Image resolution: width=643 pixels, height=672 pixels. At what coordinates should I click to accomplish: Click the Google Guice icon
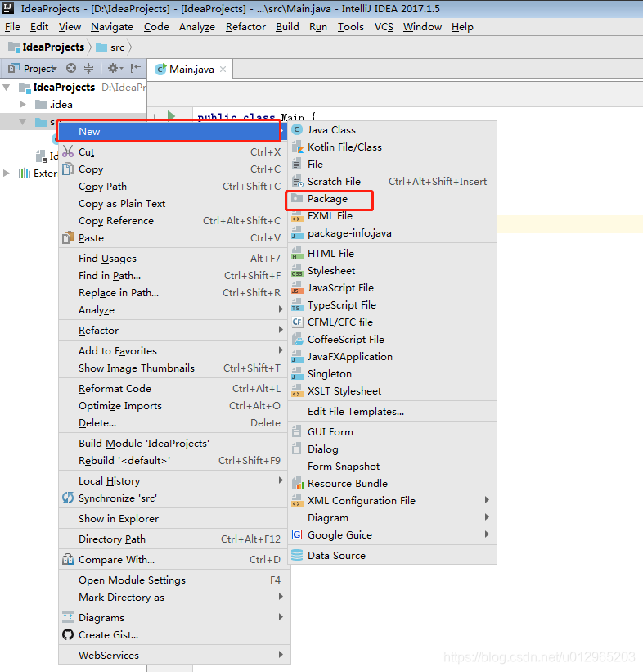[297, 534]
